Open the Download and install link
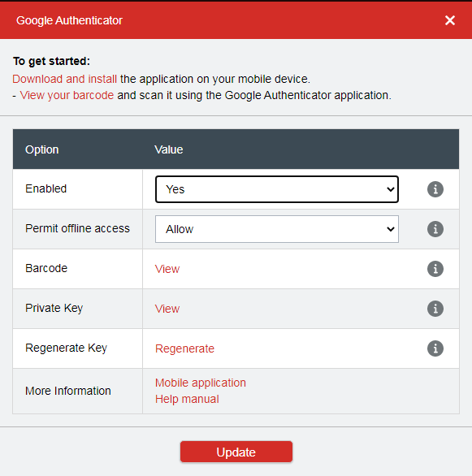472x476 pixels. pyautogui.click(x=65, y=79)
